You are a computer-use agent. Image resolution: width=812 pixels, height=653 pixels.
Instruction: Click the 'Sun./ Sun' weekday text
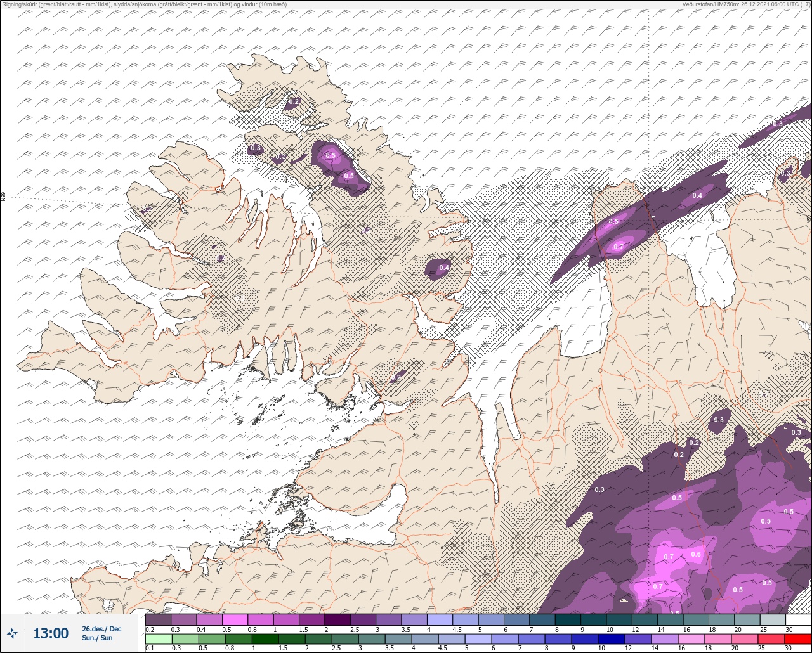point(97,638)
